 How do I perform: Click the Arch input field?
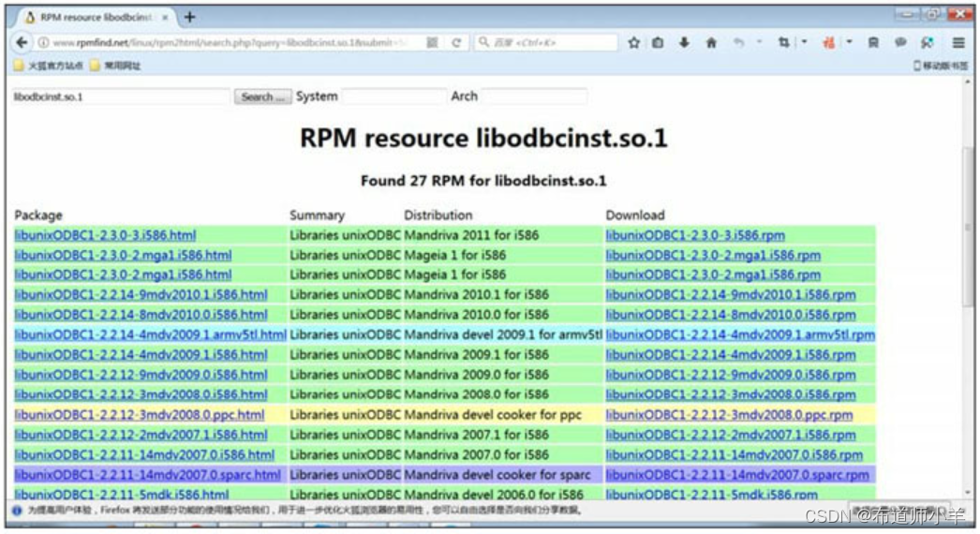pos(534,96)
